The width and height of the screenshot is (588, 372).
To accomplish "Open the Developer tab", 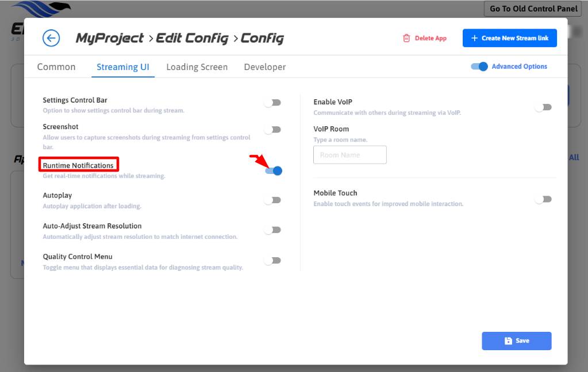I will [x=264, y=67].
